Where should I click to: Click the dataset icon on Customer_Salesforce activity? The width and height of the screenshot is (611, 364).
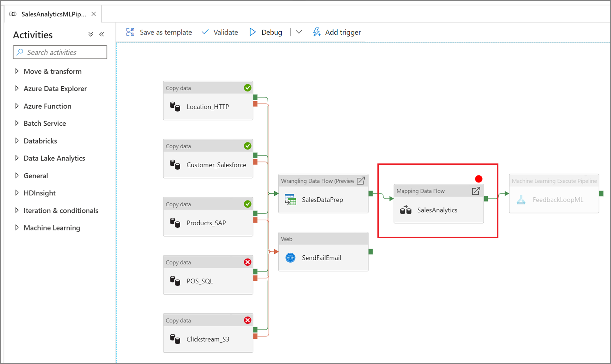tap(176, 165)
